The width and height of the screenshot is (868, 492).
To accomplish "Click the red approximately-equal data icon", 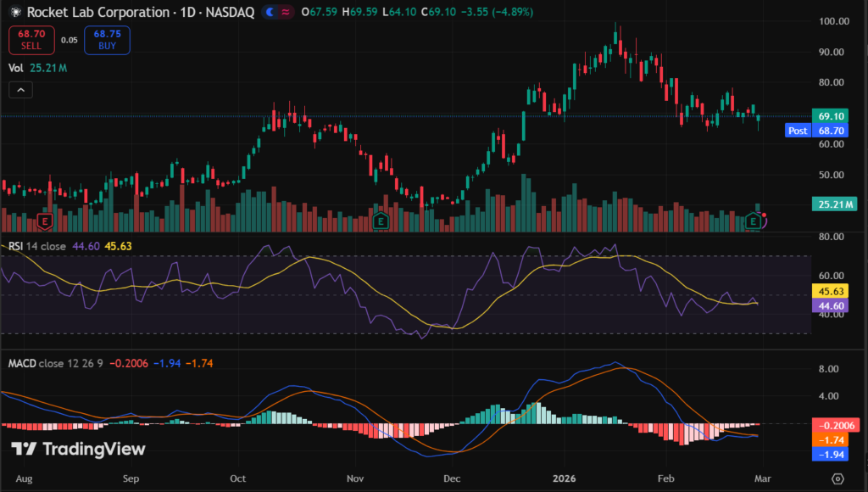I will [287, 13].
